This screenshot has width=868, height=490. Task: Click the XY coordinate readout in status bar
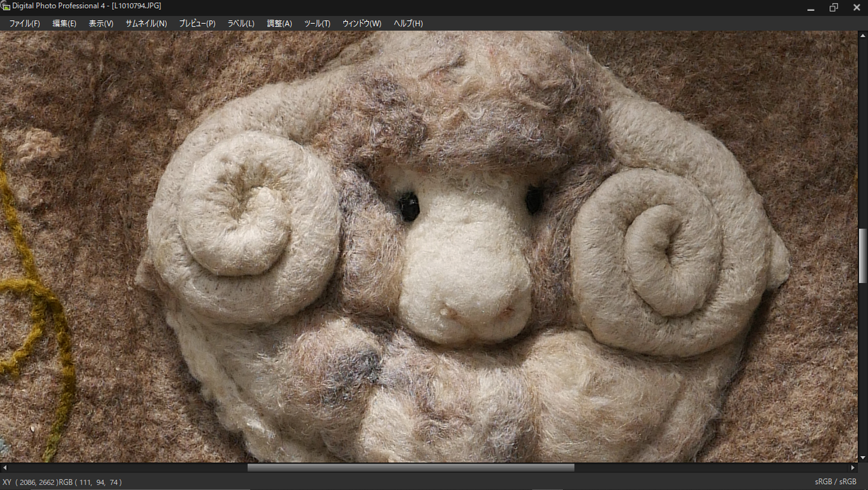[62, 482]
